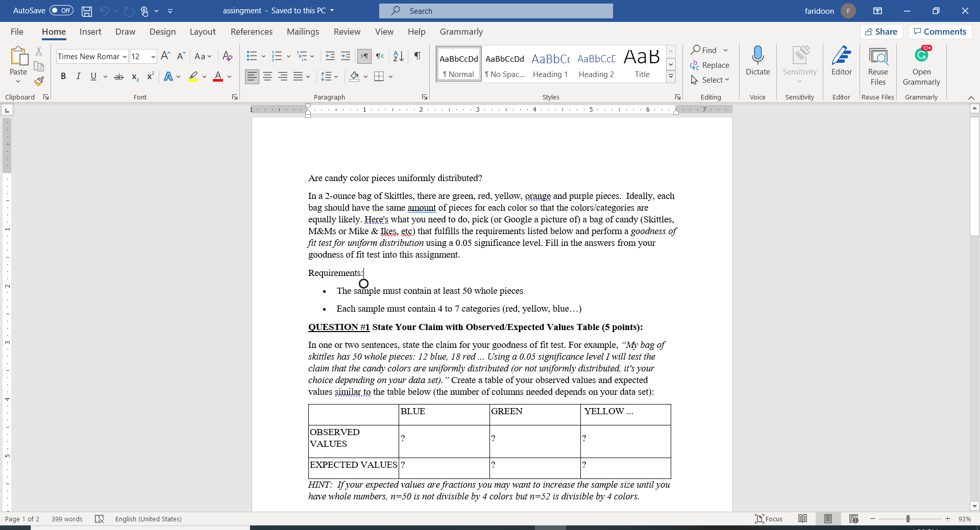Switch to Design tab
Screen dimensions: 980x530
coord(162,32)
